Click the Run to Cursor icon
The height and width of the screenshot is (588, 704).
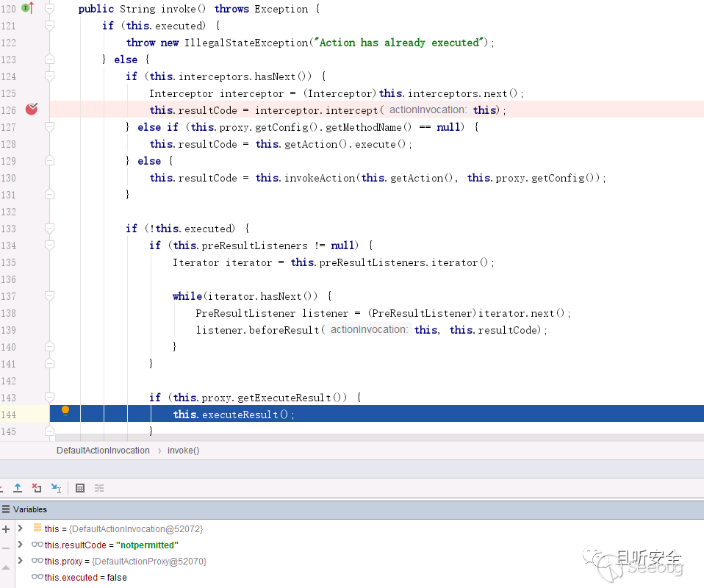coord(56,488)
